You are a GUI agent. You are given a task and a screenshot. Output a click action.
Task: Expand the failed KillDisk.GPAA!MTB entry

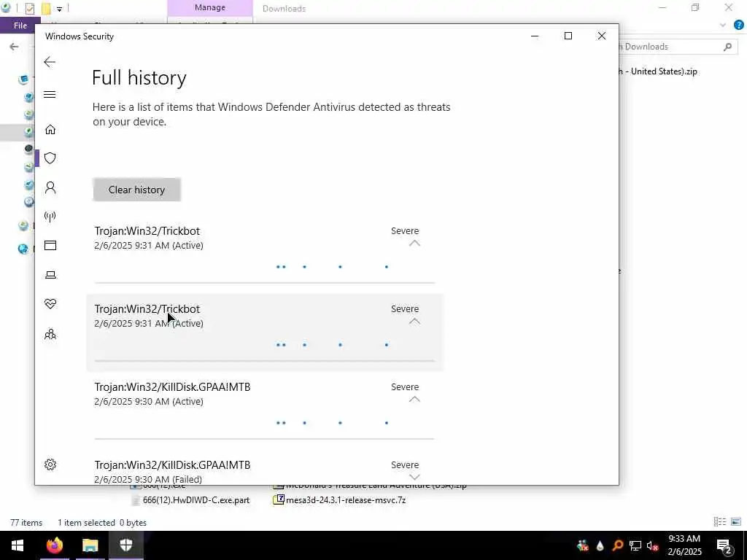pyautogui.click(x=414, y=477)
